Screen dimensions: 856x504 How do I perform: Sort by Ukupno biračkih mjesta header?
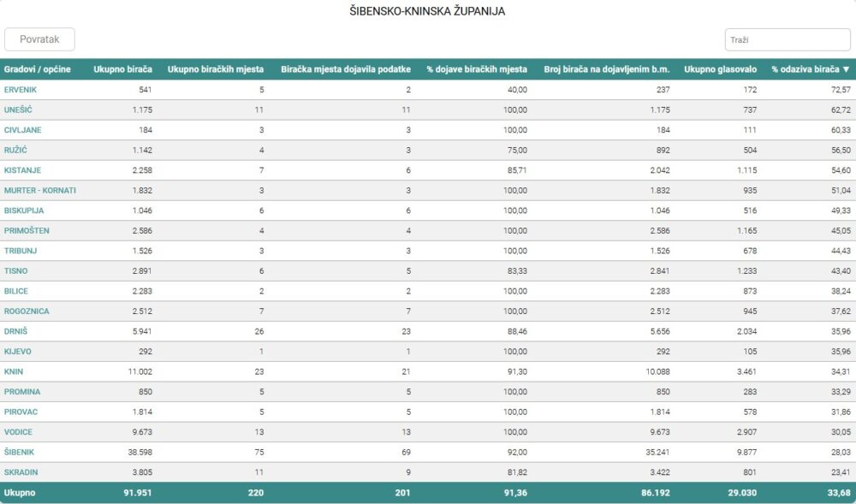pos(217,69)
